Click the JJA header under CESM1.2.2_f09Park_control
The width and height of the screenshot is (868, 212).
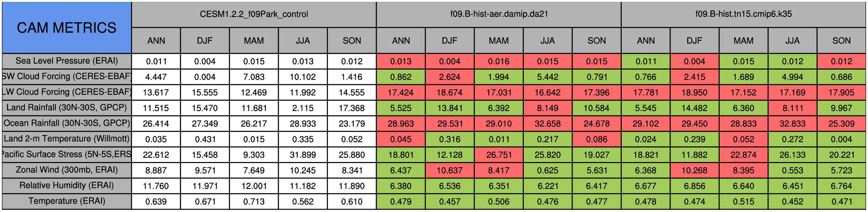click(x=303, y=40)
